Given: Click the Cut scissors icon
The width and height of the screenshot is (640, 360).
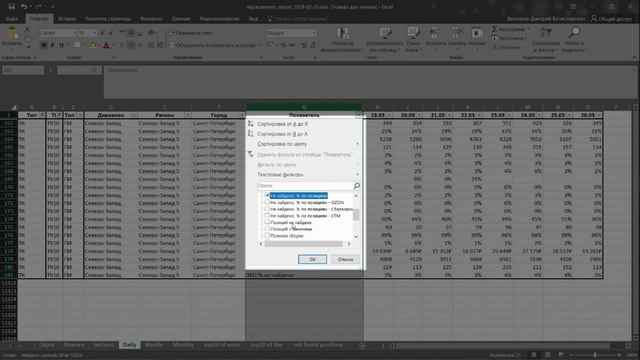Looking at the screenshot, I should pos(28,29).
